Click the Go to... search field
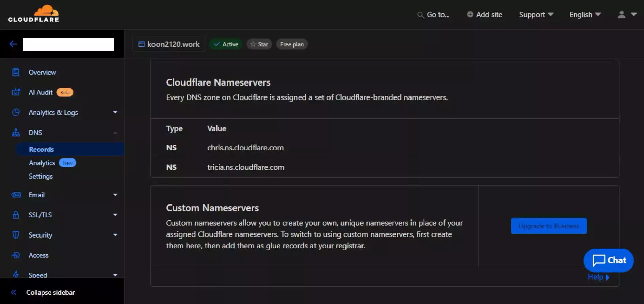 coord(434,15)
